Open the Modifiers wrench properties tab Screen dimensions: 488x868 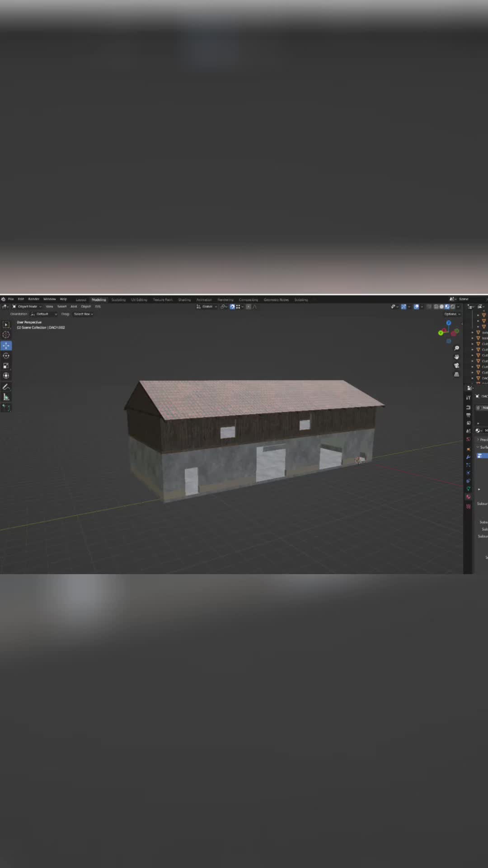468,457
